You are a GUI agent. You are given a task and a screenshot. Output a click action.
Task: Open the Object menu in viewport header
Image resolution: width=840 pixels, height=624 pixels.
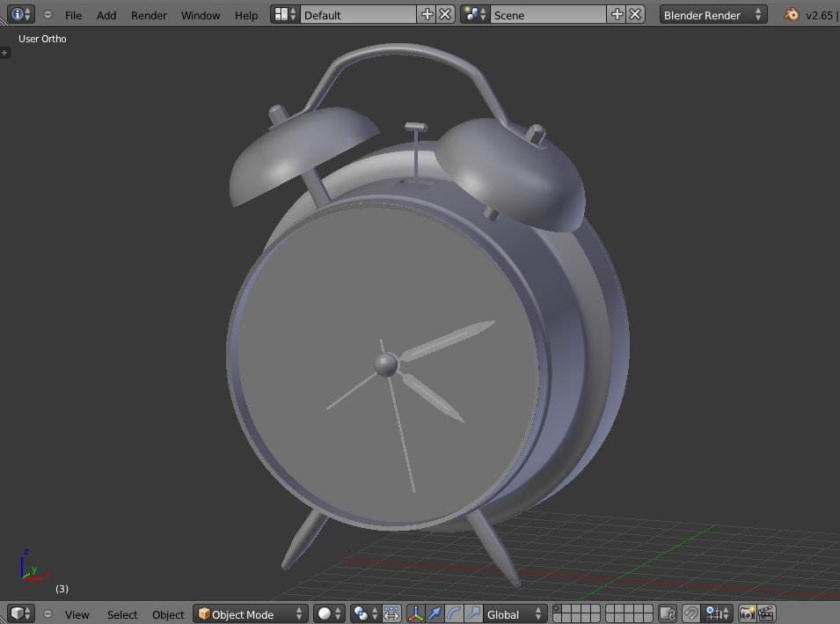(168, 613)
